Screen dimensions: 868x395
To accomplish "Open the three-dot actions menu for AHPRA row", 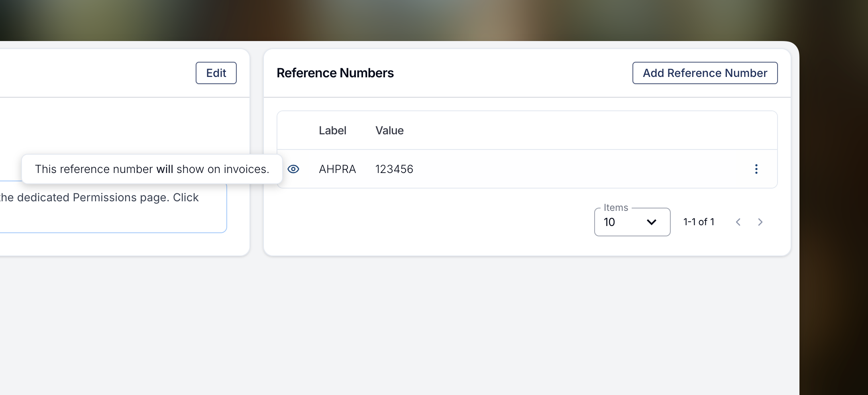I will (x=756, y=169).
